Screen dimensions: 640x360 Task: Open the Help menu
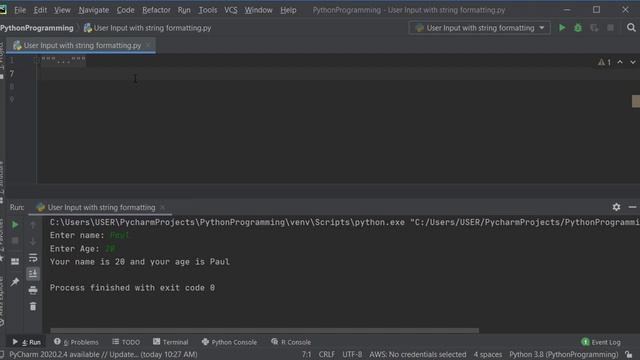pyautogui.click(x=288, y=10)
